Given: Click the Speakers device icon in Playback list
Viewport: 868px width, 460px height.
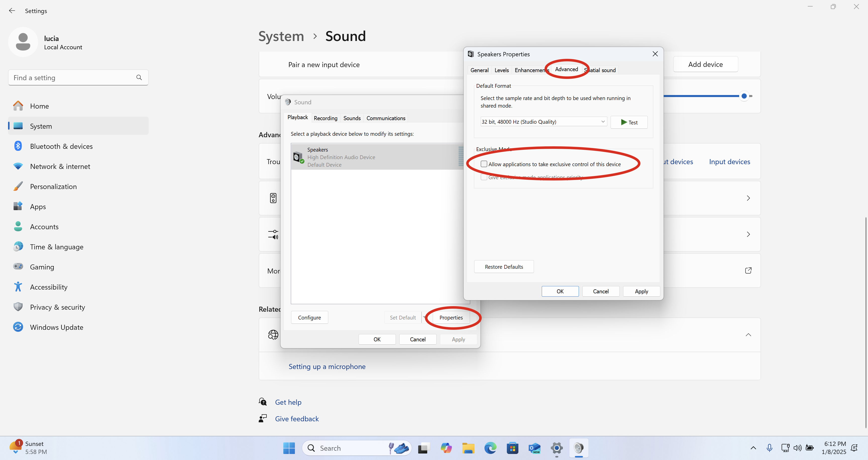Looking at the screenshot, I should tap(298, 157).
